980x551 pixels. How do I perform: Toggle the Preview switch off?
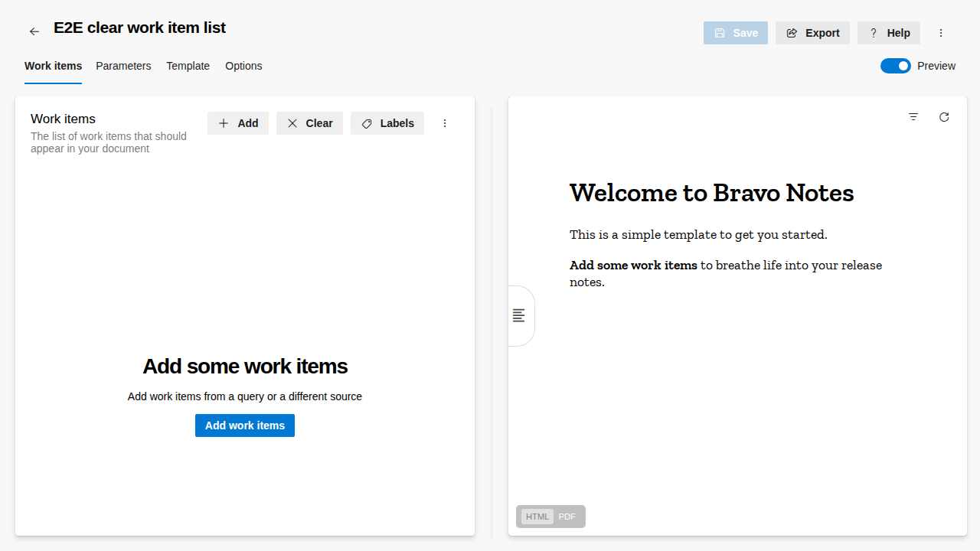click(x=895, y=66)
